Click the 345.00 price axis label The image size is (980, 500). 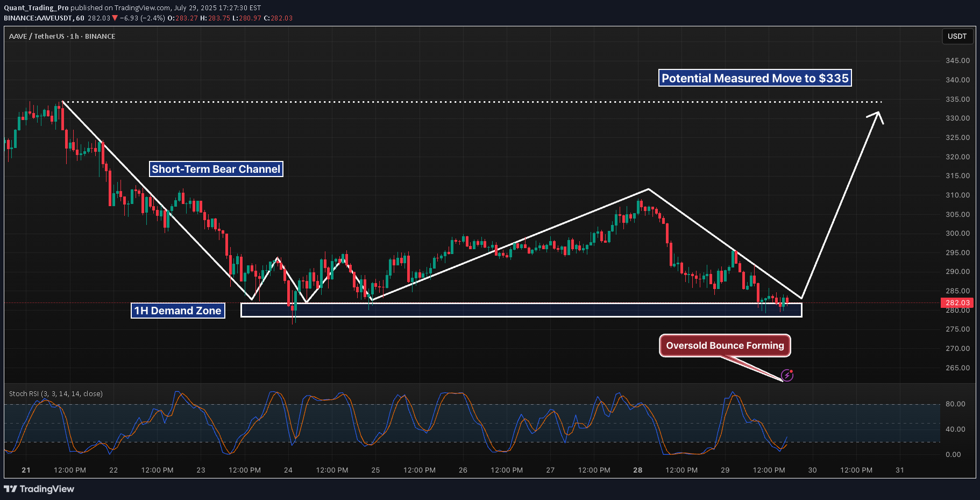tap(958, 60)
